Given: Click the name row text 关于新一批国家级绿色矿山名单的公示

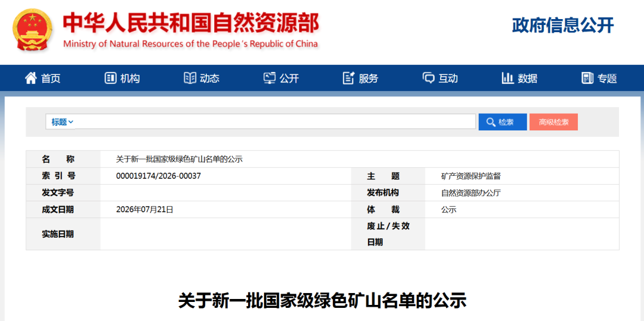Looking at the screenshot, I should tap(179, 159).
